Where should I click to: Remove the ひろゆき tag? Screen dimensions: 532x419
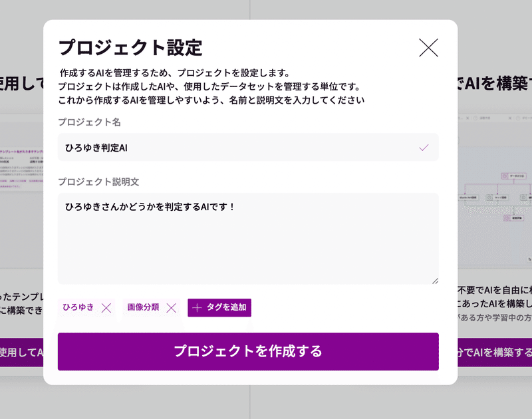click(106, 308)
